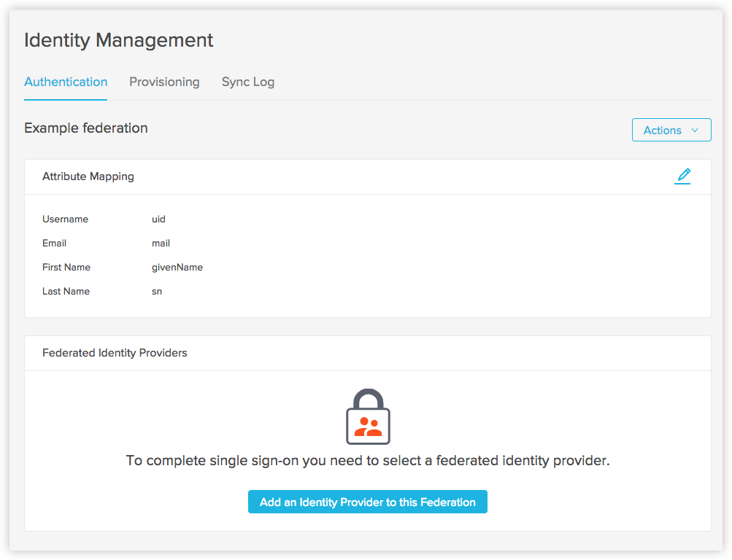Select the mail mapping value
Screen dimensions: 732x560
pyautogui.click(x=161, y=243)
